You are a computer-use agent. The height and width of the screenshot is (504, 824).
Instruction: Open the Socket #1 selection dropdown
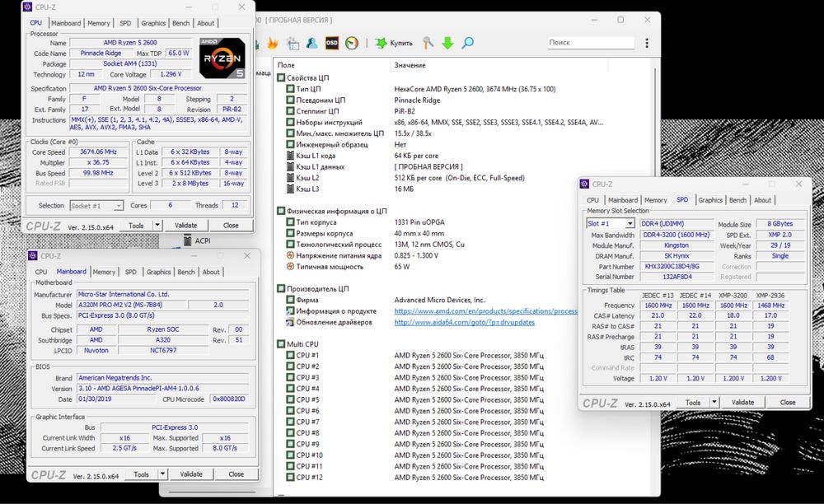119,206
